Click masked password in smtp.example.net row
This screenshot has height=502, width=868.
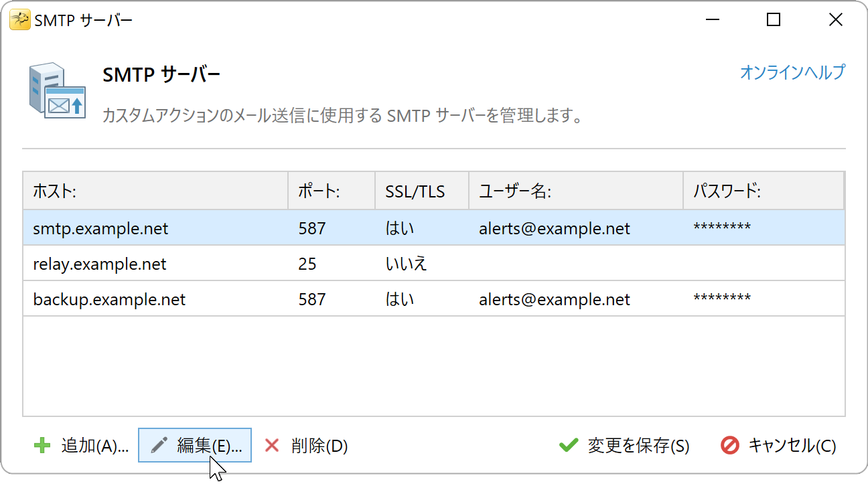[722, 228]
